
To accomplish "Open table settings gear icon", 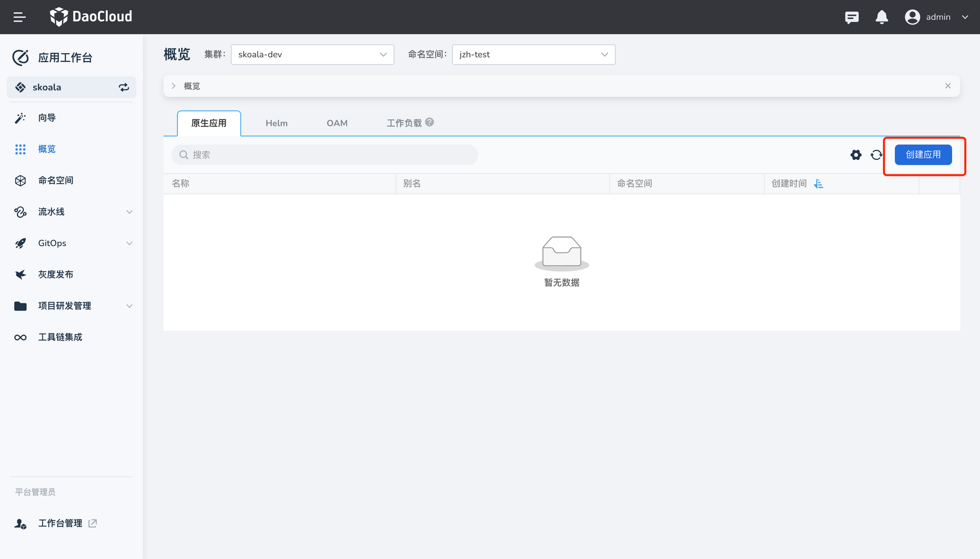I will [856, 155].
